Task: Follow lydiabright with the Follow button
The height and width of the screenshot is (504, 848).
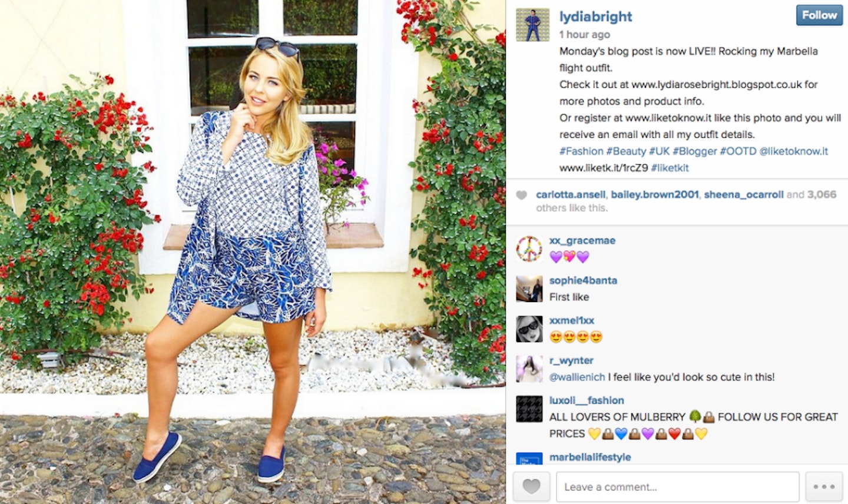Action: coord(819,15)
